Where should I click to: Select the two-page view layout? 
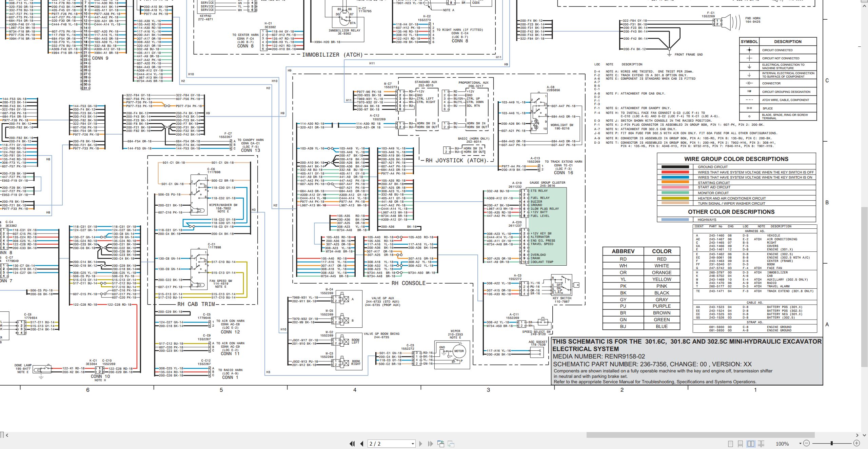tap(751, 444)
